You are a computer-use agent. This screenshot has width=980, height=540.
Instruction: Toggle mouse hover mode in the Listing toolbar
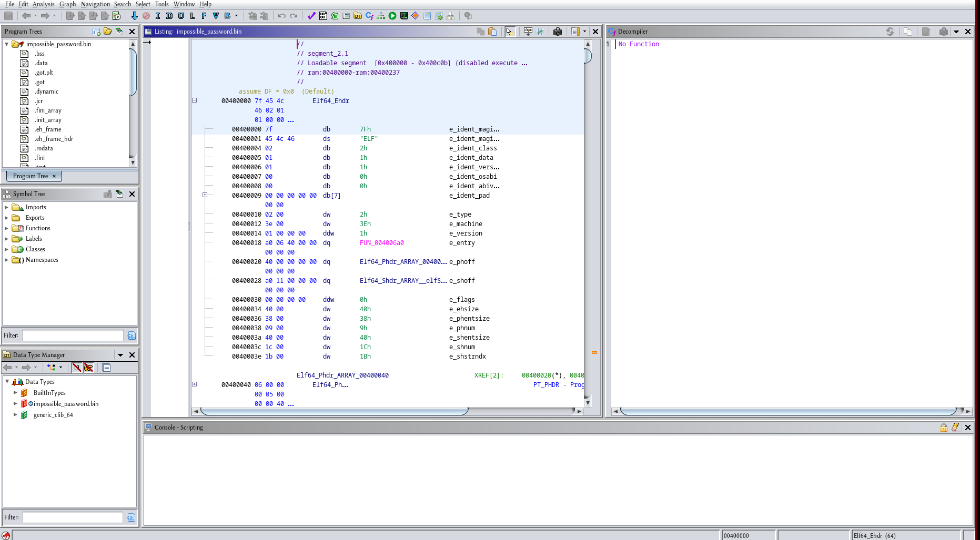(509, 32)
